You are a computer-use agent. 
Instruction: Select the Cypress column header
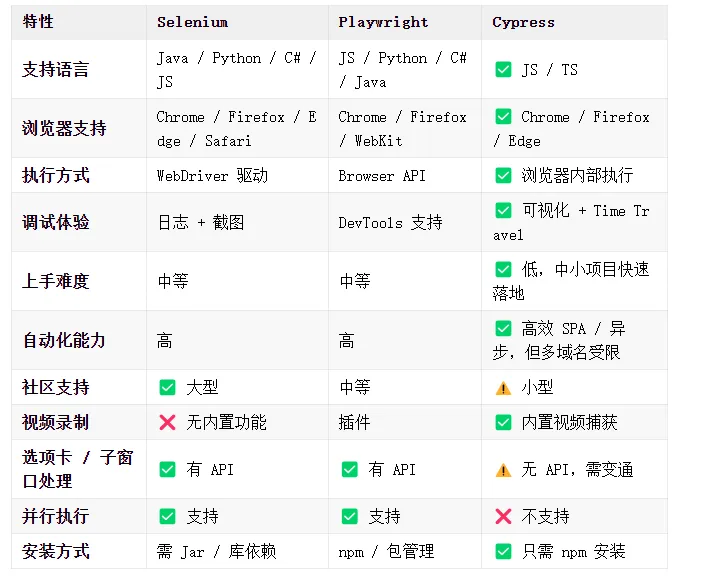tap(523, 22)
